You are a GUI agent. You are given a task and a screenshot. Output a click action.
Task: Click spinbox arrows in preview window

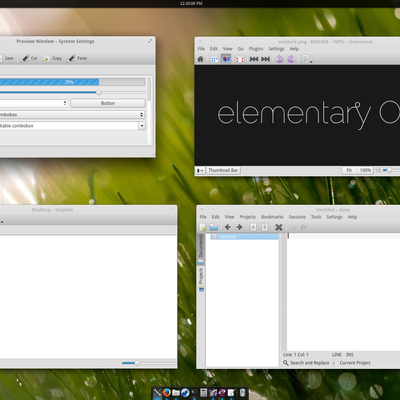[65, 103]
